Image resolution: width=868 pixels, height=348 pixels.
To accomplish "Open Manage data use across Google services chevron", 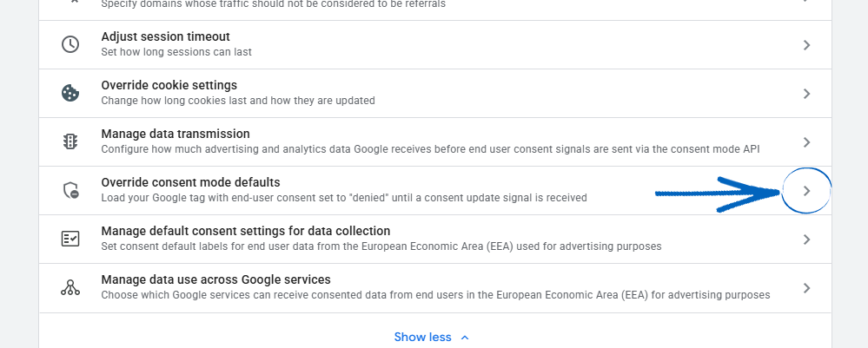I will pyautogui.click(x=806, y=288).
